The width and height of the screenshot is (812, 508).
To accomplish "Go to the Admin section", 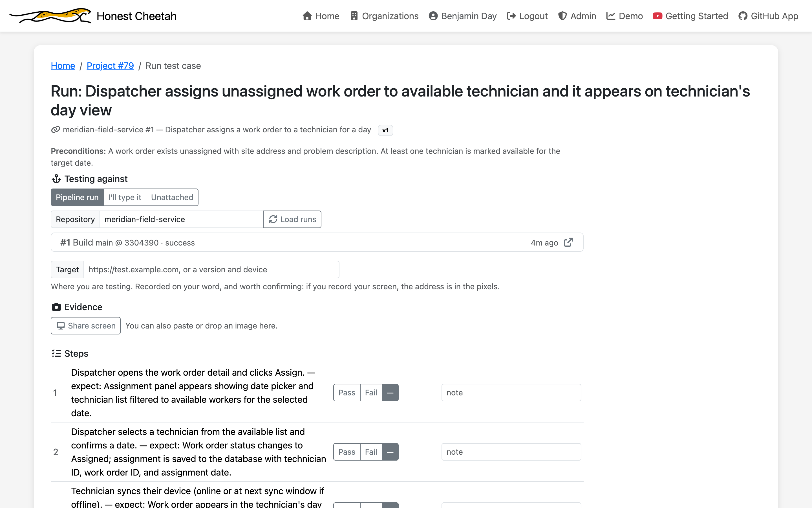I will coord(577,16).
